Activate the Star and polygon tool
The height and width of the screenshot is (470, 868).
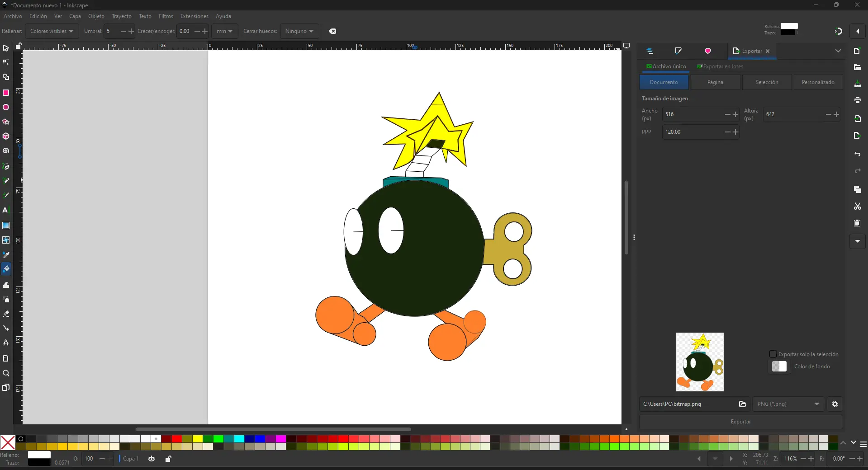6,122
